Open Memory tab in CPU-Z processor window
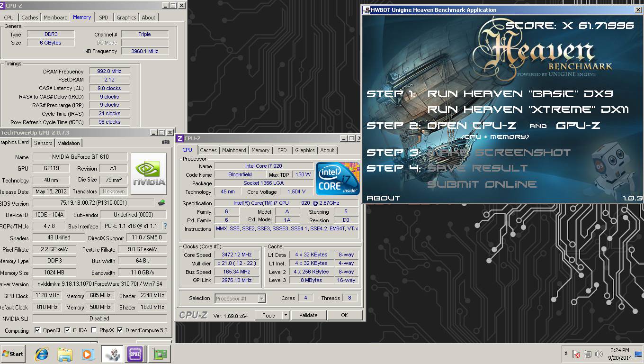 [260, 150]
